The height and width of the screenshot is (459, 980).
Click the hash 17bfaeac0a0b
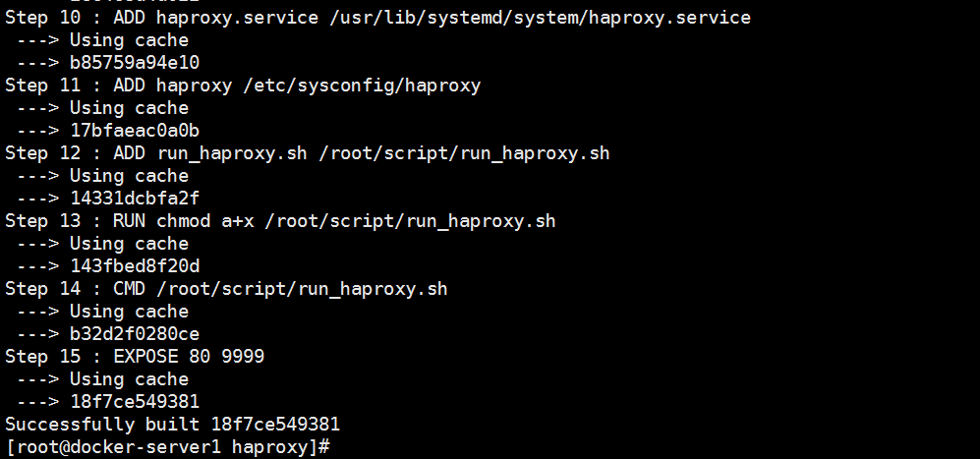135,130
